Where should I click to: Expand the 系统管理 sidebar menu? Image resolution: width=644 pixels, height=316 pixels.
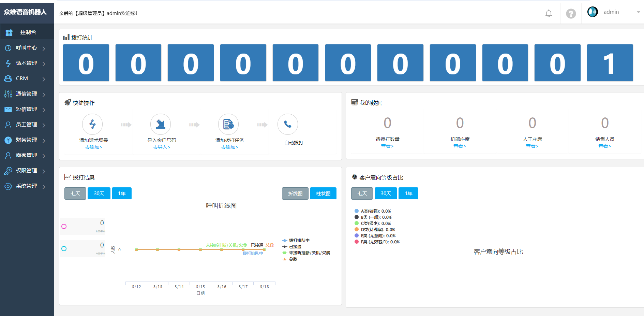click(27, 186)
